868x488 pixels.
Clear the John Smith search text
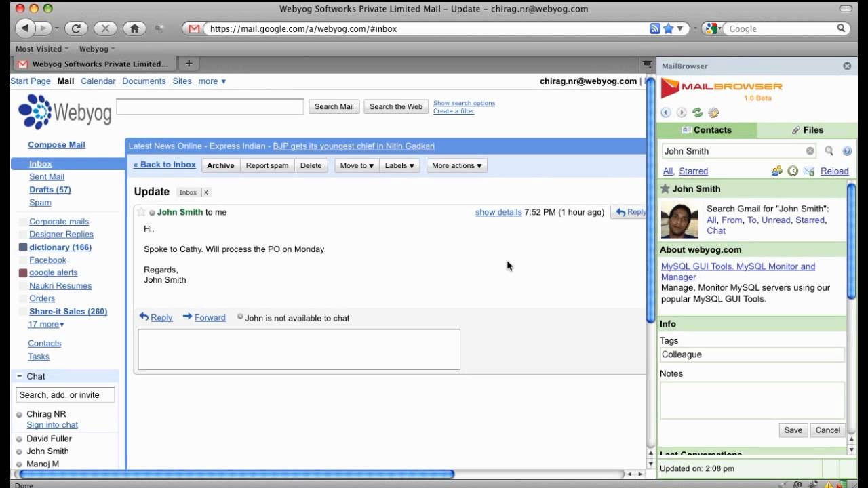[x=810, y=151]
